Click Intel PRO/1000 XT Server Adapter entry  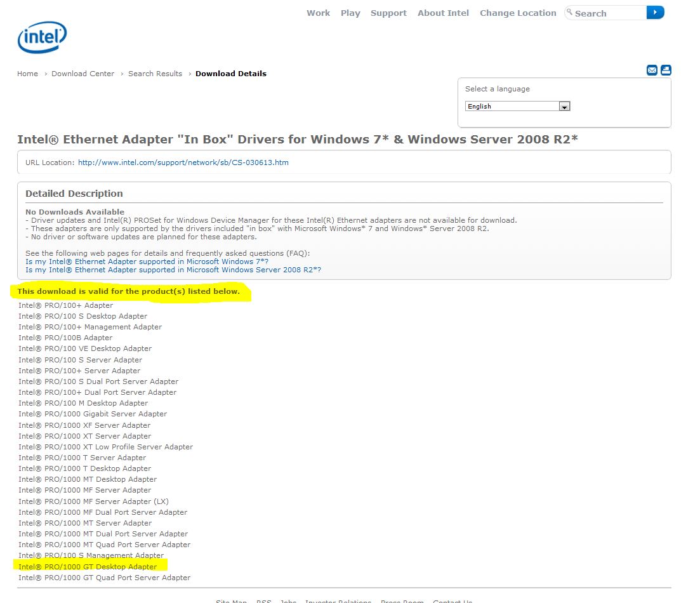85,436
